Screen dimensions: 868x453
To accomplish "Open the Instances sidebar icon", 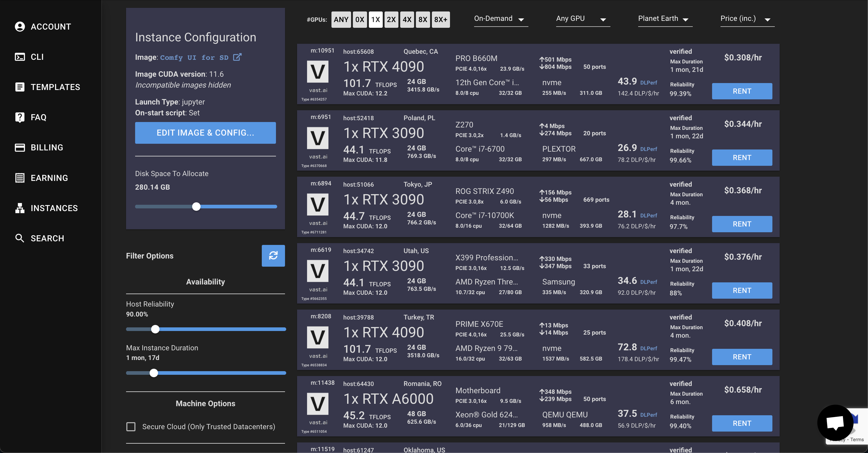I will click(20, 208).
